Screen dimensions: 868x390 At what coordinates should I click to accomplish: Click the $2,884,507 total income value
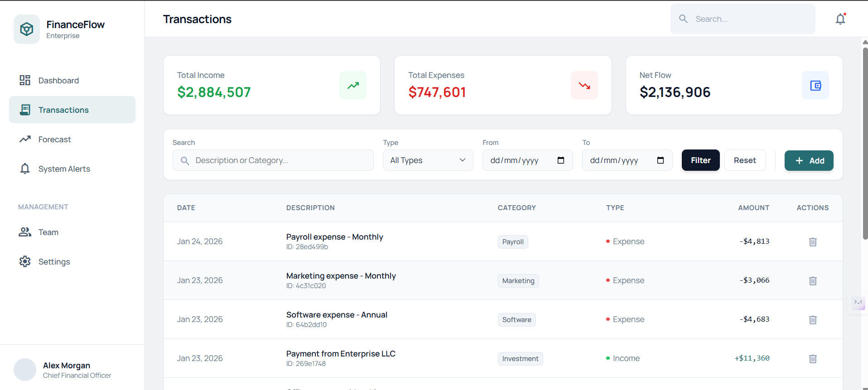point(214,92)
